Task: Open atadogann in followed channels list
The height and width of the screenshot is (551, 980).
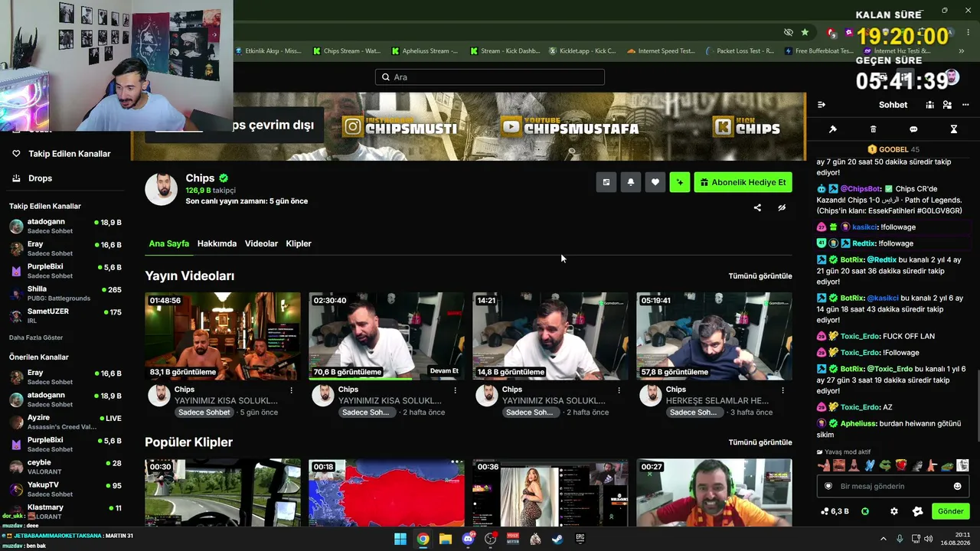Action: 65,226
